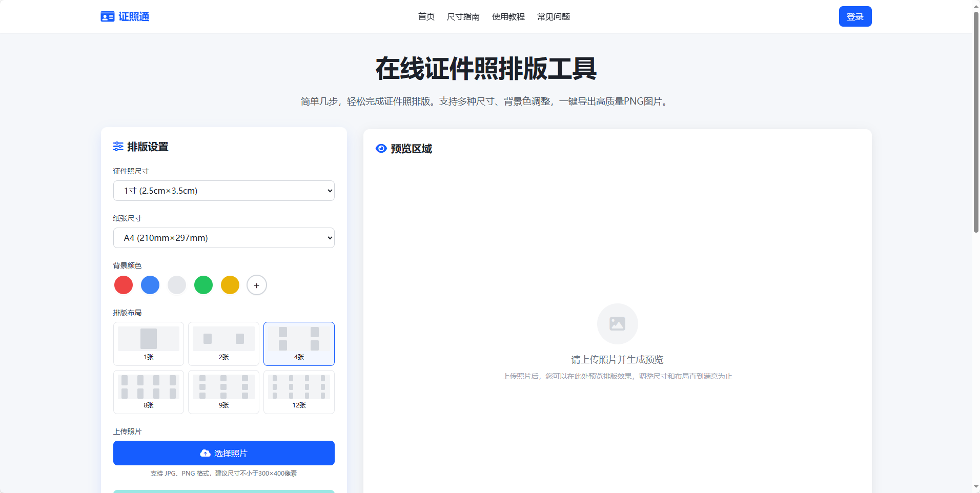
Task: Open 常见问题 navigation item
Action: click(554, 17)
